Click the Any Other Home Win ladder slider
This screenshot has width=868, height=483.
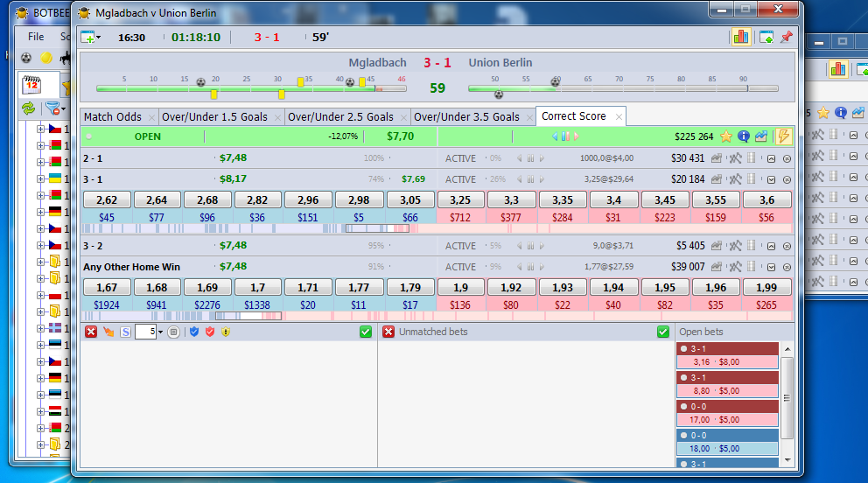[x=248, y=316]
